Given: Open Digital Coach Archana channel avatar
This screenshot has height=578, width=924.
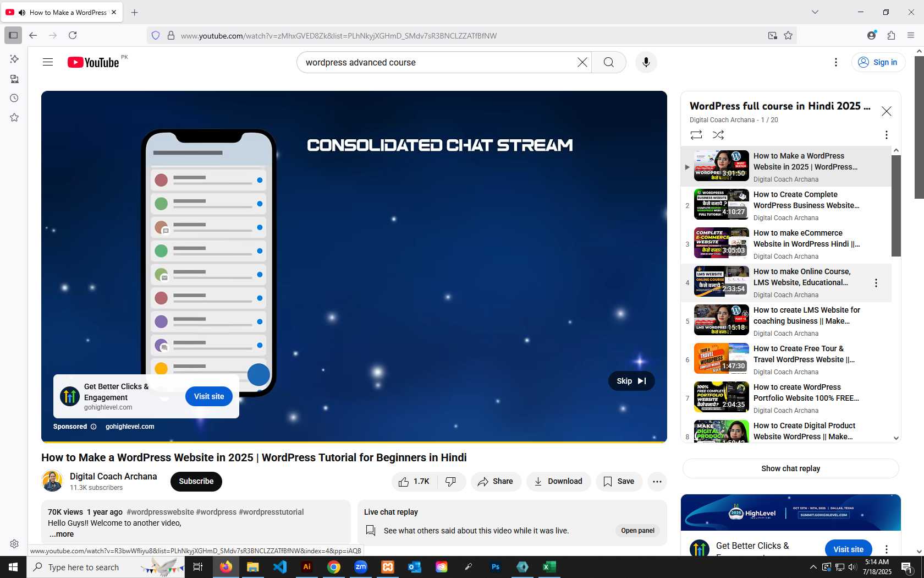Looking at the screenshot, I should pyautogui.click(x=52, y=481).
